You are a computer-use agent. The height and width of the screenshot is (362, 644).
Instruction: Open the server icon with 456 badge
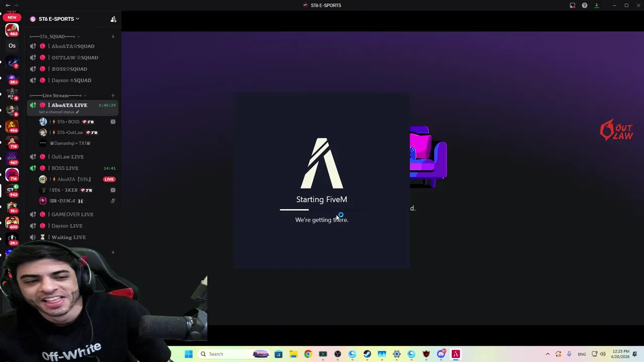click(x=12, y=126)
